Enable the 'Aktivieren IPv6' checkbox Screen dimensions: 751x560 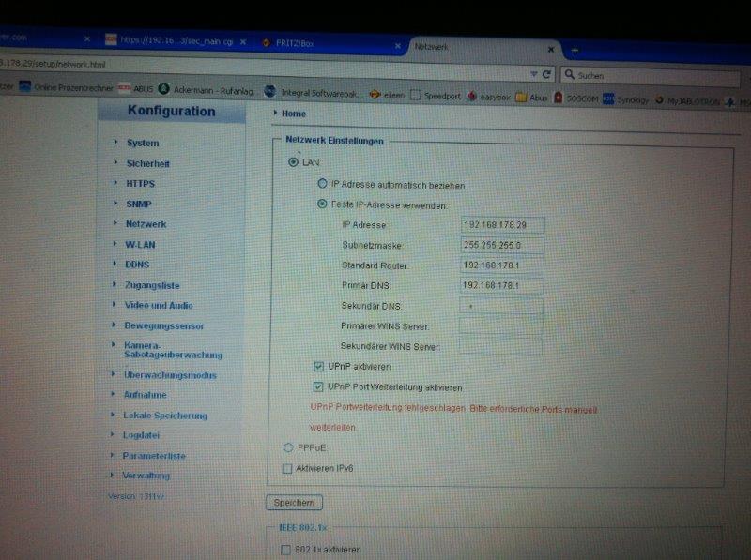(x=287, y=468)
